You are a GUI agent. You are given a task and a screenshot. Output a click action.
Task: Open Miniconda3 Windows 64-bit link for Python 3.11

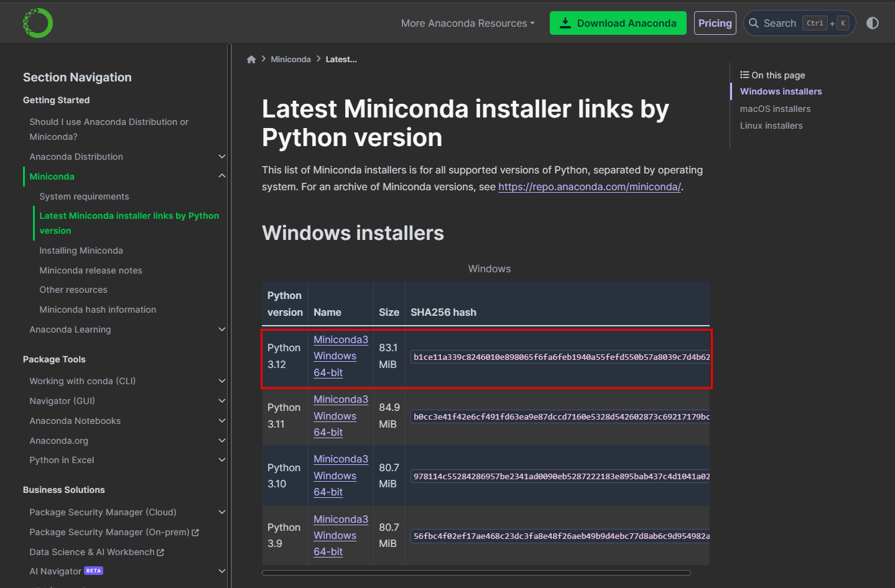[341, 416]
